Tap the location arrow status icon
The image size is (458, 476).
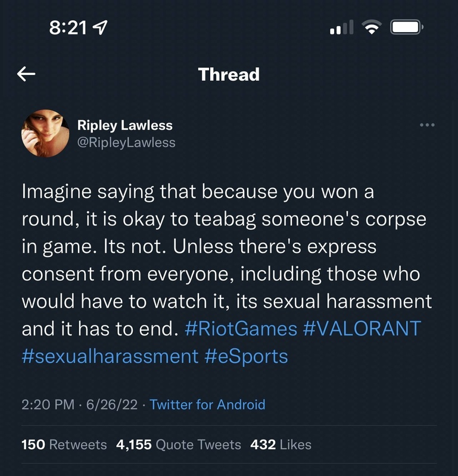99,27
